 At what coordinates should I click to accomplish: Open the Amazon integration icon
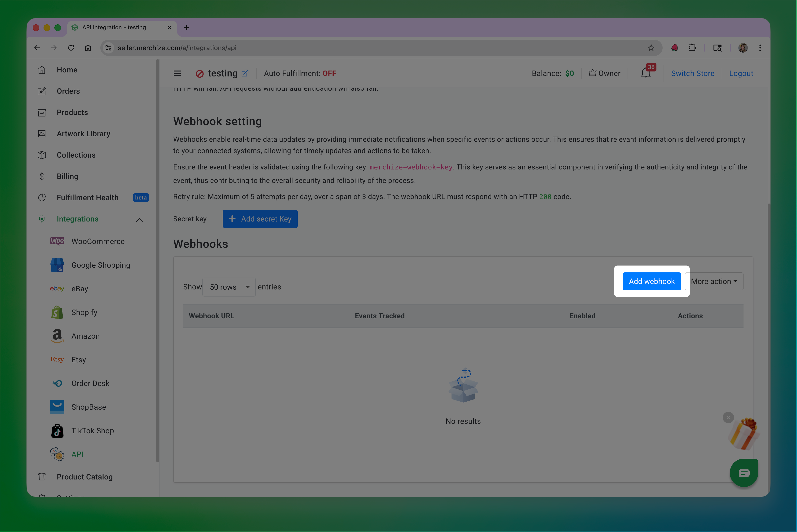pyautogui.click(x=57, y=336)
